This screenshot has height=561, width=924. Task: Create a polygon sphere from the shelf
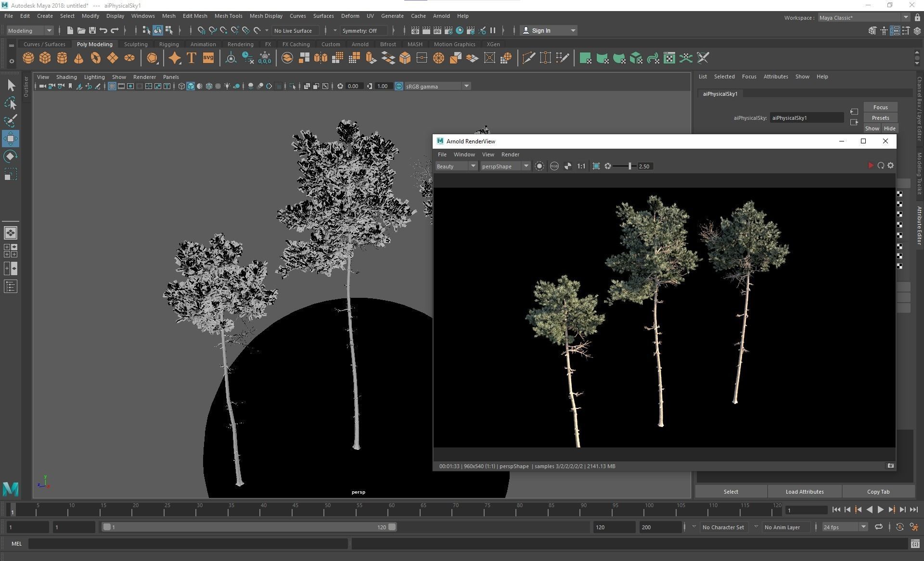(x=28, y=58)
